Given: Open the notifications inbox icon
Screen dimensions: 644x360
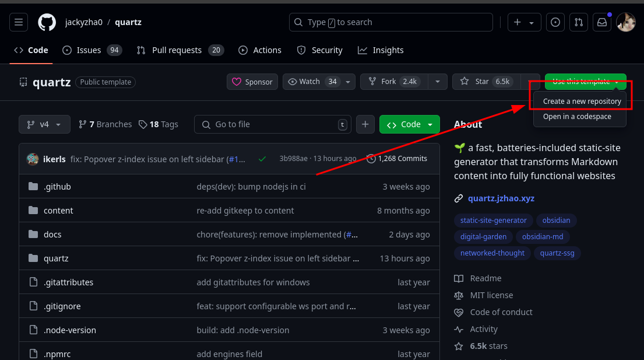Looking at the screenshot, I should tap(601, 23).
